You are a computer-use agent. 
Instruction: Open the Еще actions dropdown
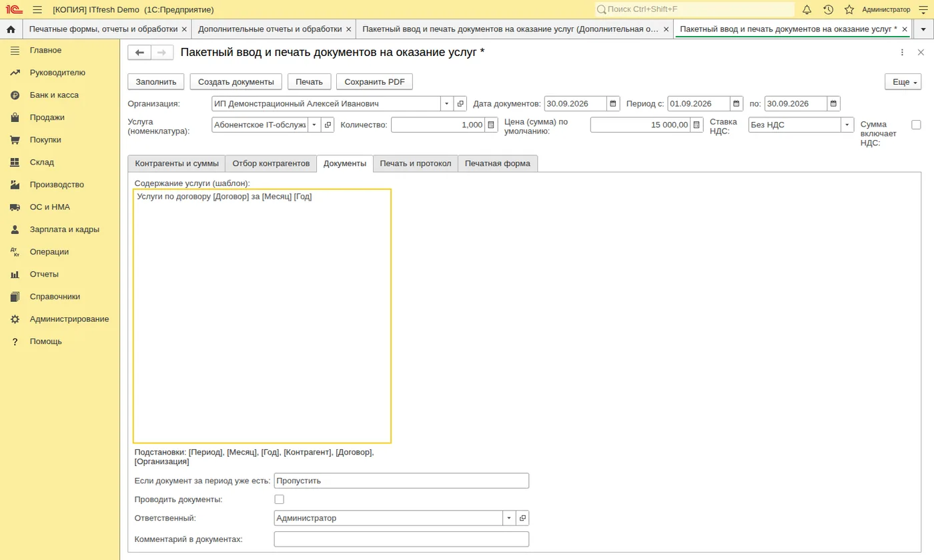click(903, 81)
